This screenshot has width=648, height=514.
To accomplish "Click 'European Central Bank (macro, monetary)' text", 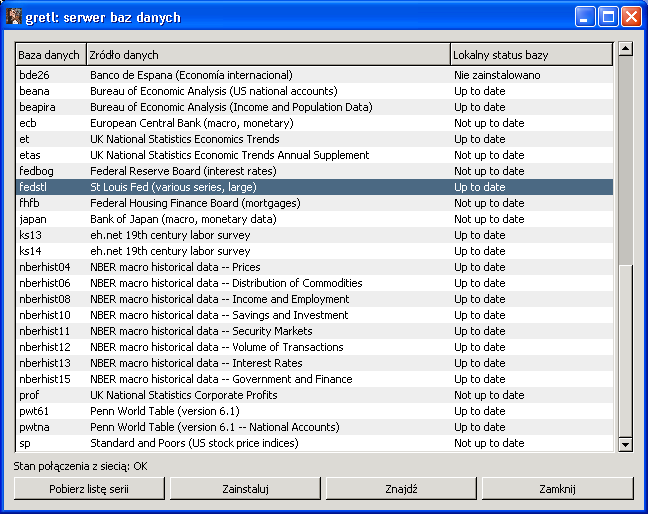I will click(192, 123).
